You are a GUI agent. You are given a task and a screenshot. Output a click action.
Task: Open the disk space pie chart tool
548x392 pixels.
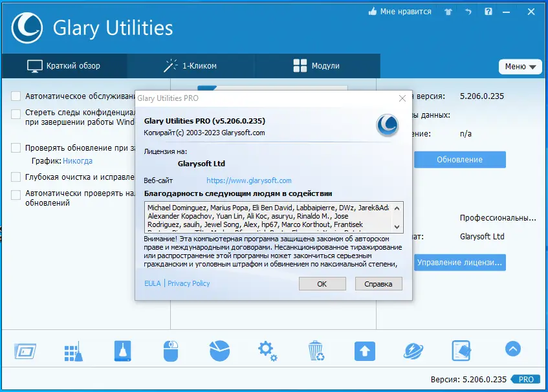(219, 349)
